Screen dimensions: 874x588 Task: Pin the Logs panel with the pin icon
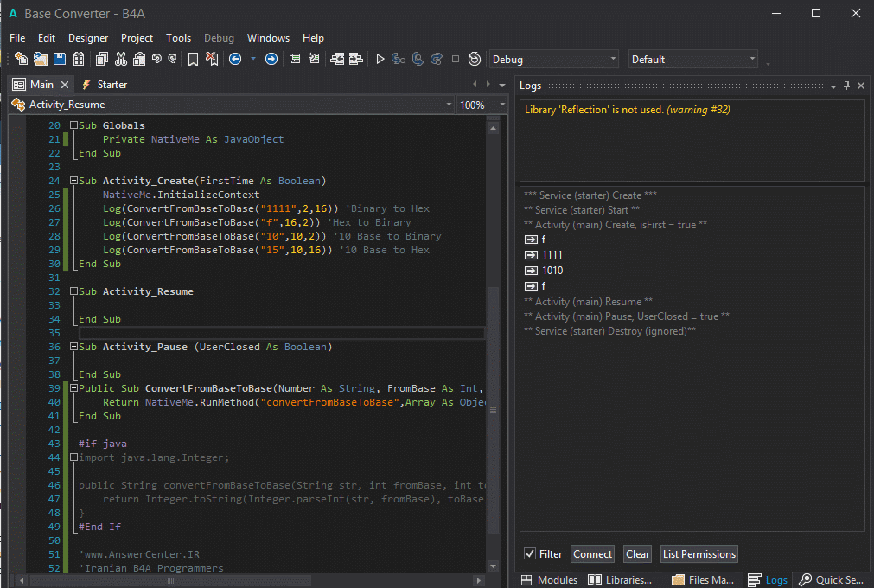[846, 86]
